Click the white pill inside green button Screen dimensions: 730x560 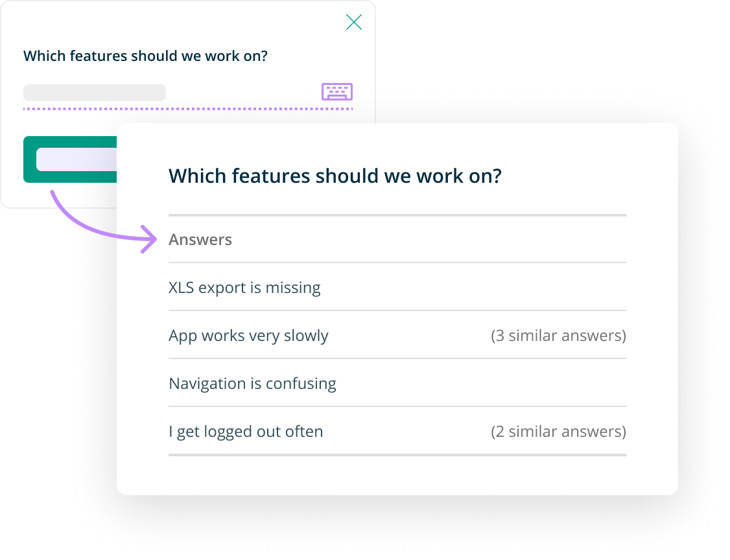(x=77, y=159)
